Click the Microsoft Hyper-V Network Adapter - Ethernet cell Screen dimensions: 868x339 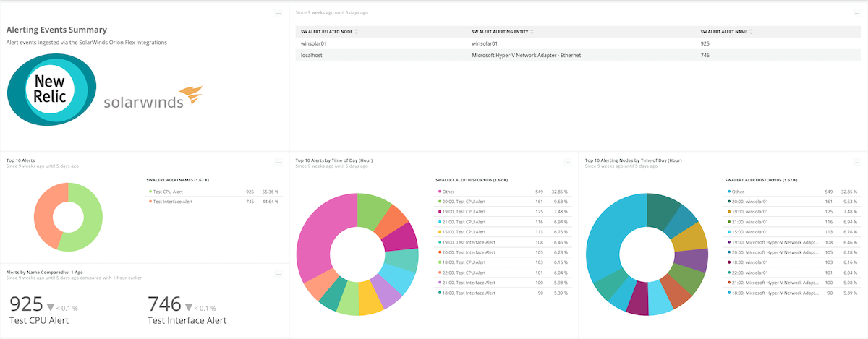[526, 55]
